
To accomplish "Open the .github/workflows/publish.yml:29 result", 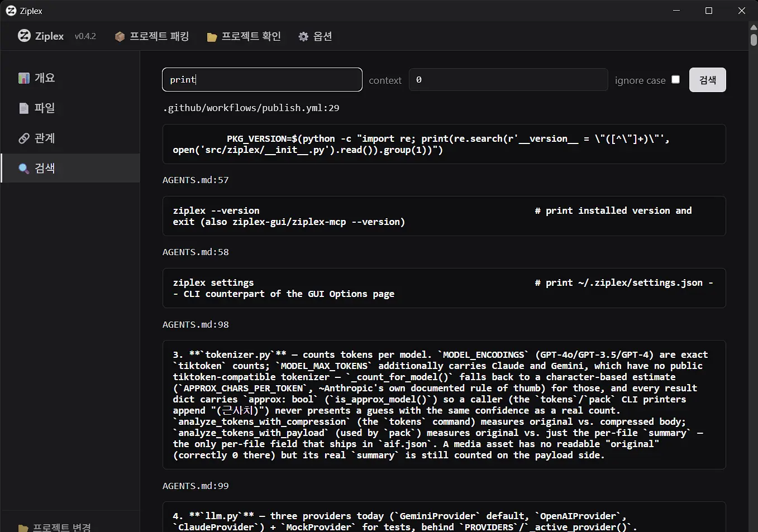I will pyautogui.click(x=251, y=108).
